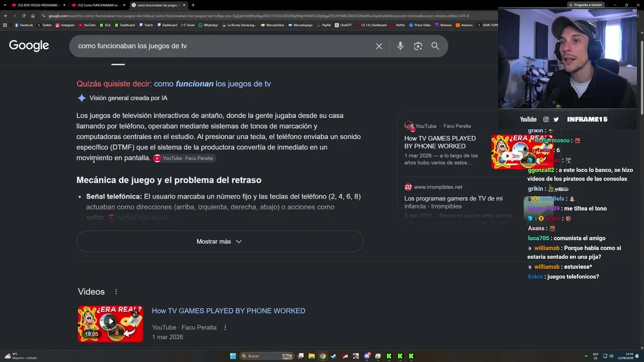Close the 'como funcionaban los juegos' tab
644x362 pixels.
pyautogui.click(x=184, y=5)
